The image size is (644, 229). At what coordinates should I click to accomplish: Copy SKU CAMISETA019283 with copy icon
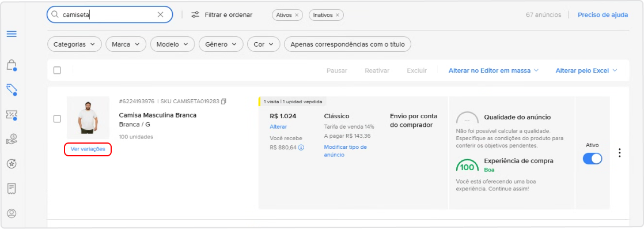[224, 101]
